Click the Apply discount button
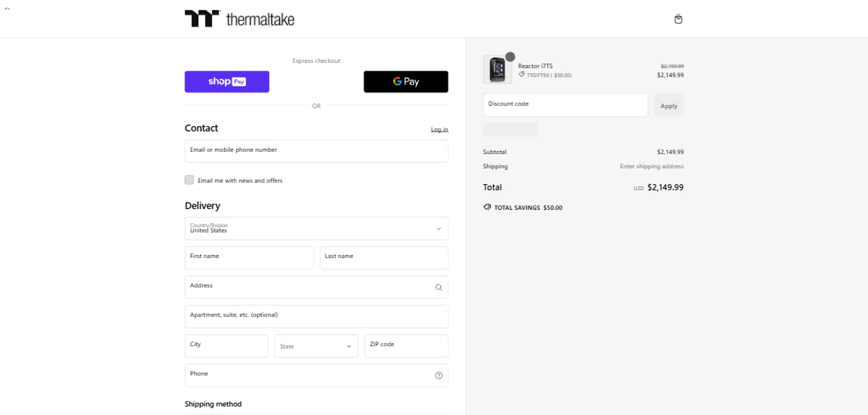This screenshot has height=415, width=868. 669,105
